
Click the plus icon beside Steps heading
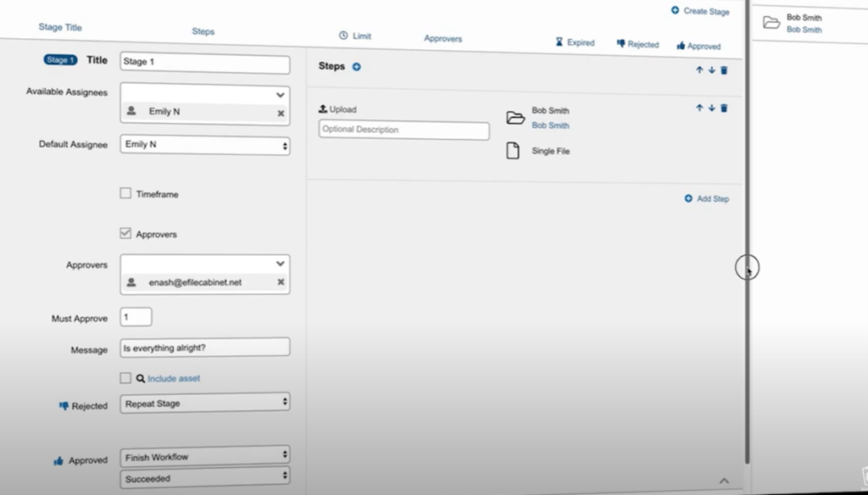tap(356, 67)
